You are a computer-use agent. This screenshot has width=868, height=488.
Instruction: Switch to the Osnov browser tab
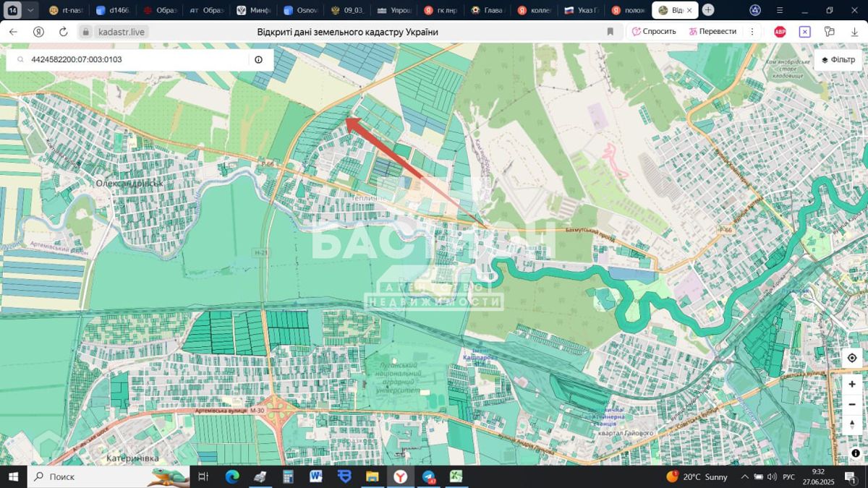coord(301,10)
